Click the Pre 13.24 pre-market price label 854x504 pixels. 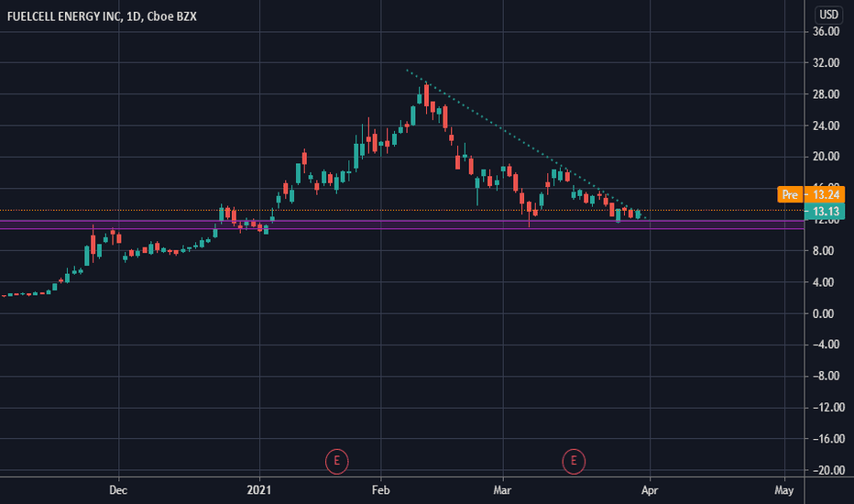[811, 194]
